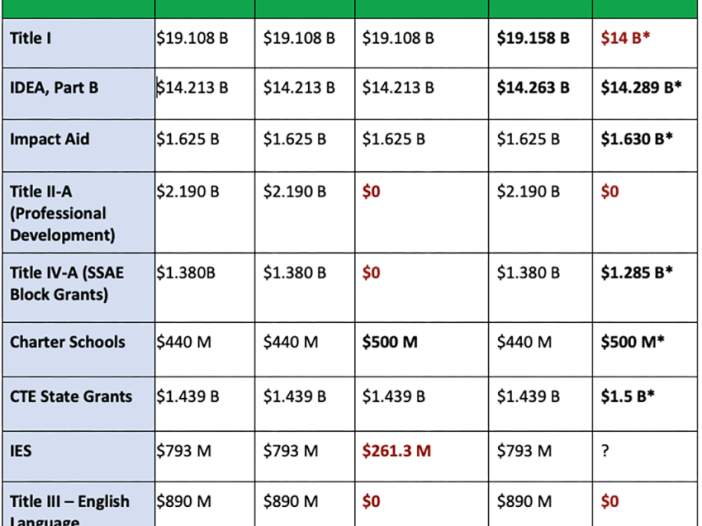Viewport: 702px width, 526px height.
Task: Select the question mark cell in IES row
Action: [604, 451]
